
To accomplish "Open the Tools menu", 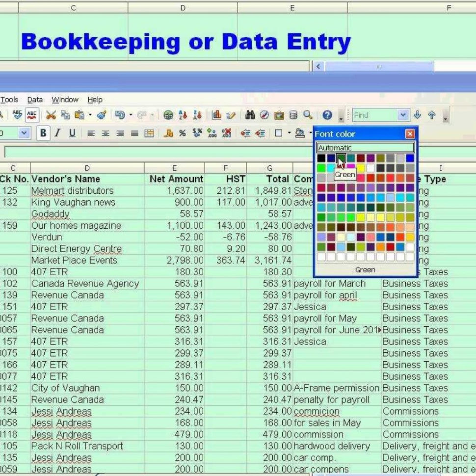I will click(x=9, y=100).
